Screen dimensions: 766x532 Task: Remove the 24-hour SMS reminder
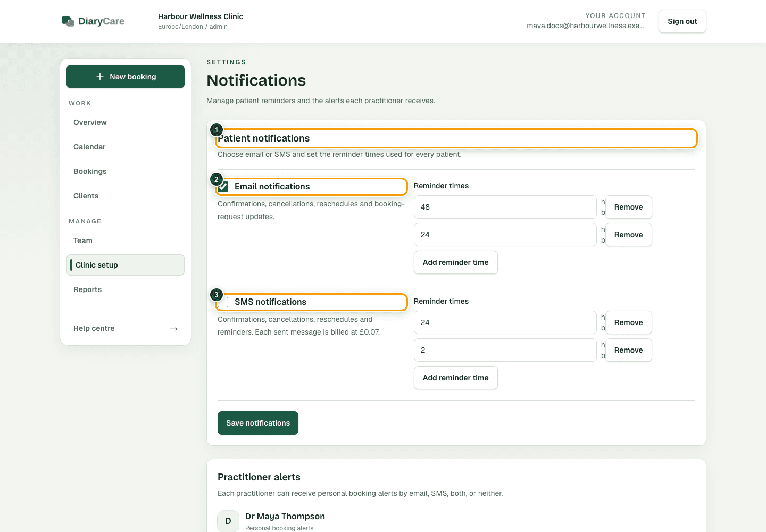click(629, 322)
